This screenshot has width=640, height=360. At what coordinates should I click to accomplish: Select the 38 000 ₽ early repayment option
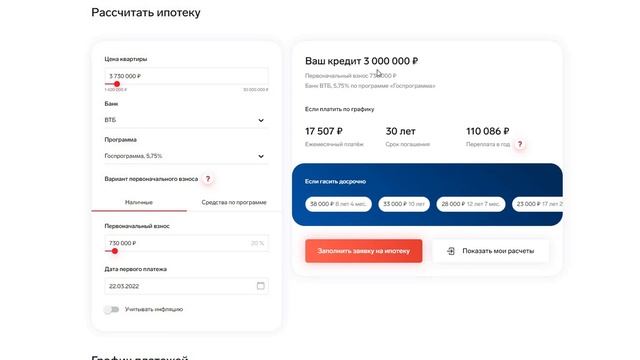(338, 204)
